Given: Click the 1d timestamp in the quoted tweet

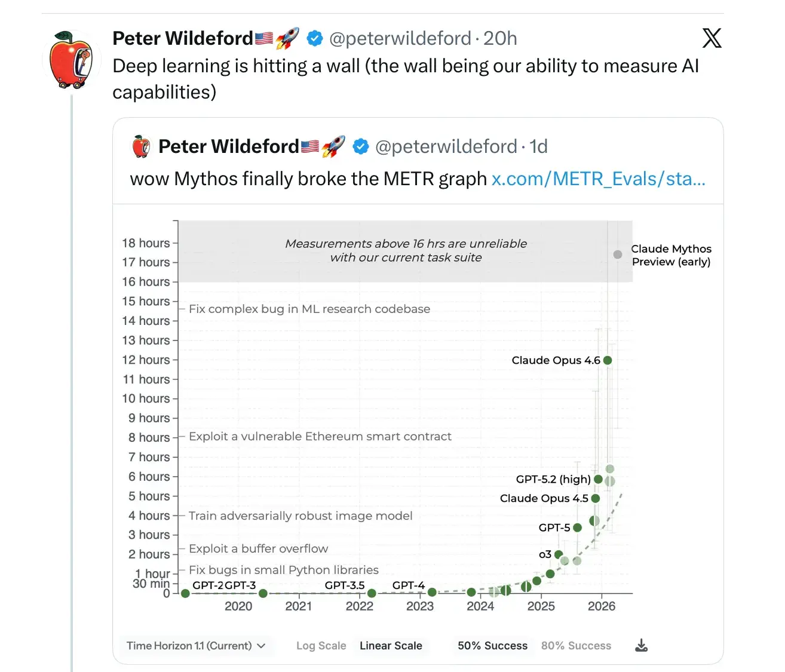Looking at the screenshot, I should point(538,147).
